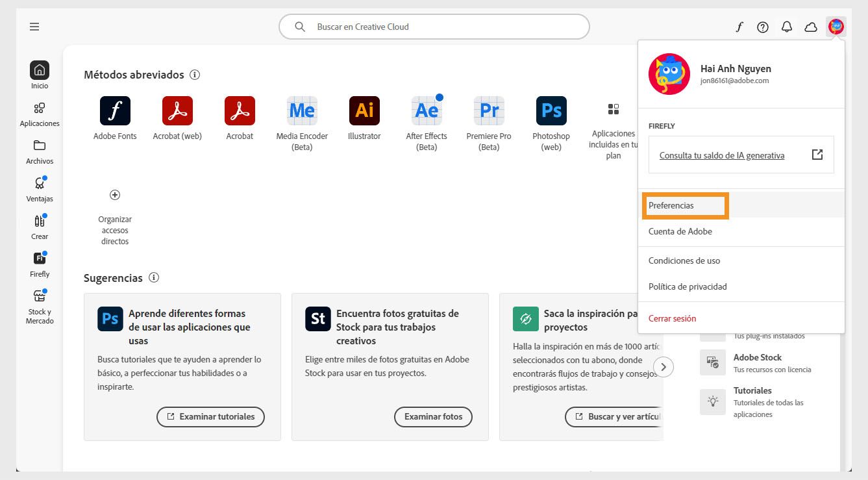This screenshot has height=480, width=868.
Task: Show info for Métodos abreviados
Action: click(x=195, y=75)
